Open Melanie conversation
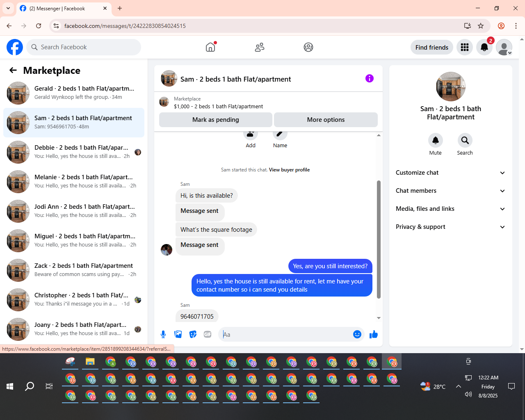525x420 pixels. point(74,182)
